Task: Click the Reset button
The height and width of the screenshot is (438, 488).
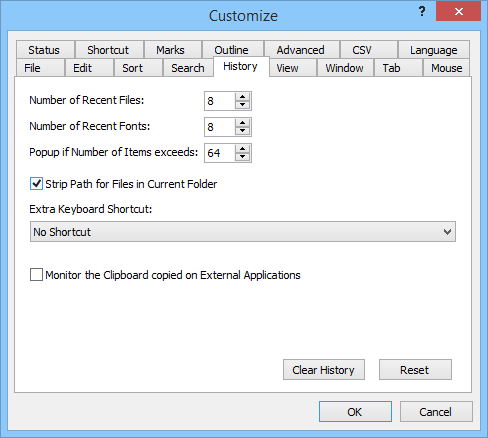Action: (x=415, y=370)
